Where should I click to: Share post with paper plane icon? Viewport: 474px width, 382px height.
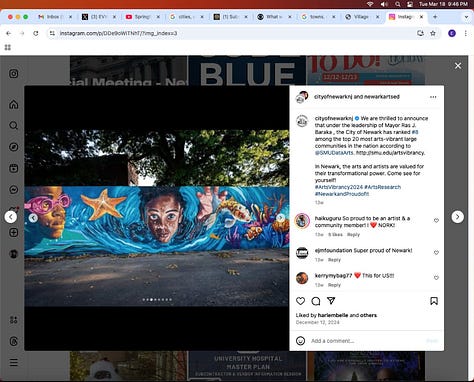[331, 301]
